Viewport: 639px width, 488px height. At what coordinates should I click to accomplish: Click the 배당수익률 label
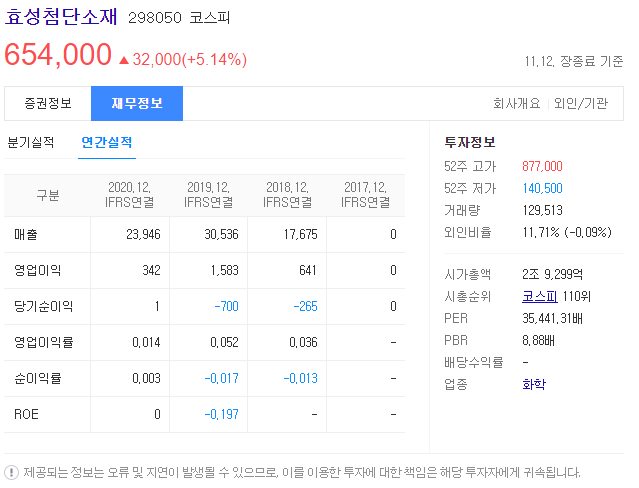[474, 362]
